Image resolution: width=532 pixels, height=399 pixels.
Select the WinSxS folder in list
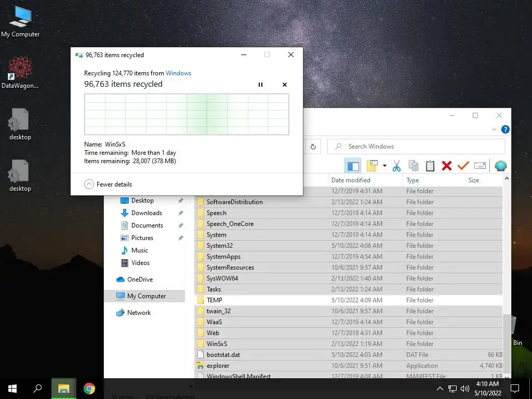point(349,344)
